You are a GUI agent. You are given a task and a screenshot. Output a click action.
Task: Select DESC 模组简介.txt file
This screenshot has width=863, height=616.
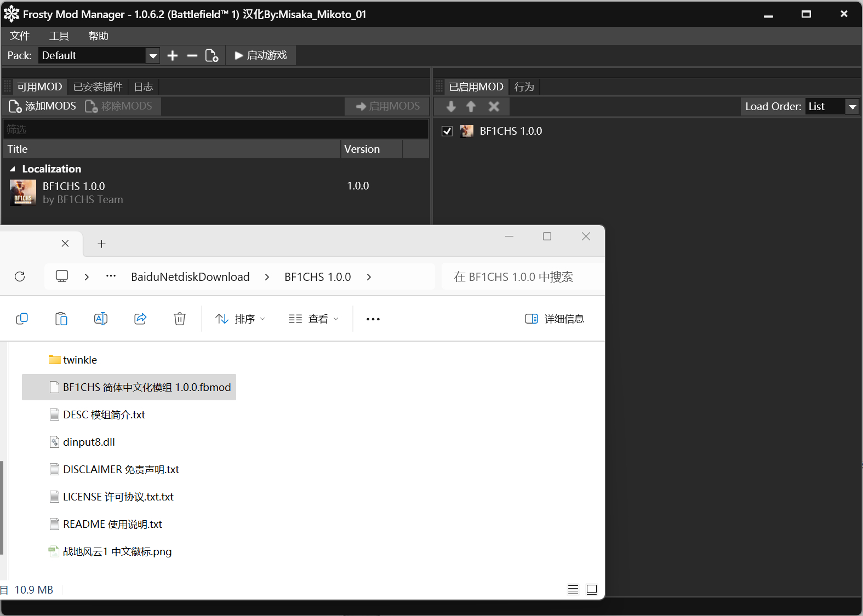97,414
